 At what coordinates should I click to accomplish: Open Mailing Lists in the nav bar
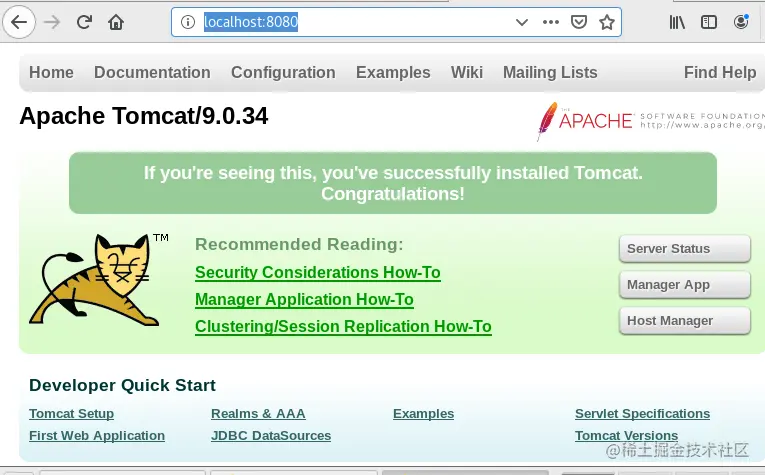pyautogui.click(x=550, y=72)
